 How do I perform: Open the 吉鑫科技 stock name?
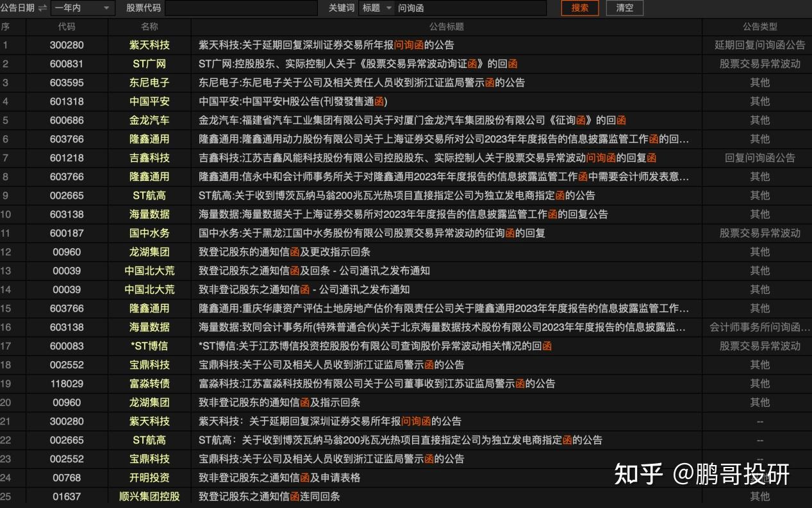tap(149, 158)
